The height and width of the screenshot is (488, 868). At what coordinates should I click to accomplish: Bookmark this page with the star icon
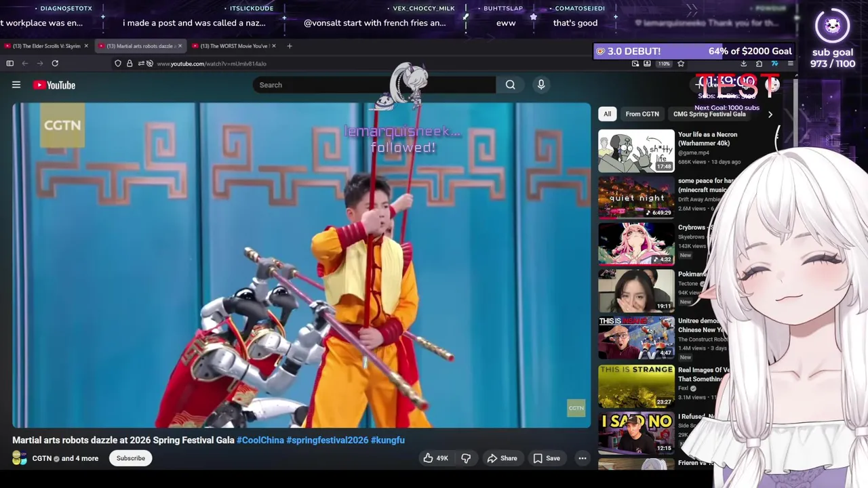click(681, 64)
